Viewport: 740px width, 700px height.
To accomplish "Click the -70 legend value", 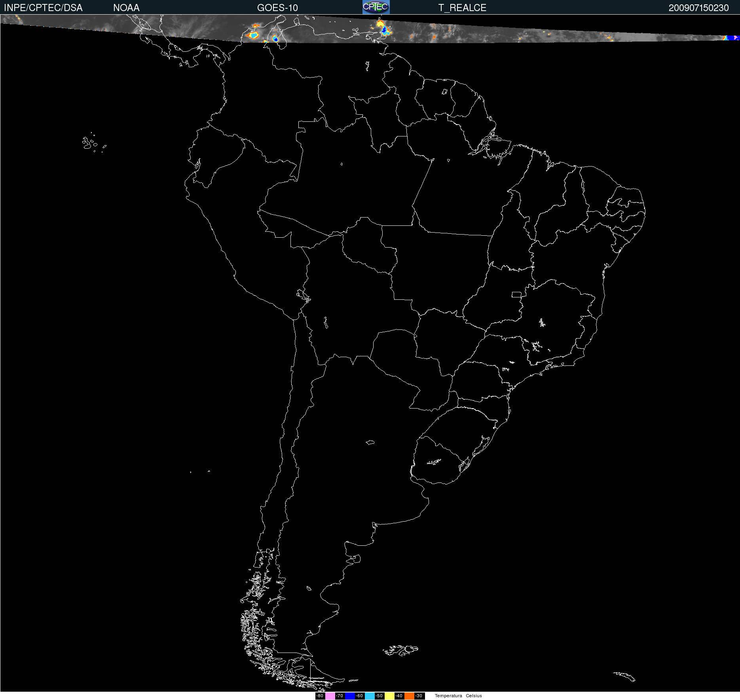I will [340, 696].
